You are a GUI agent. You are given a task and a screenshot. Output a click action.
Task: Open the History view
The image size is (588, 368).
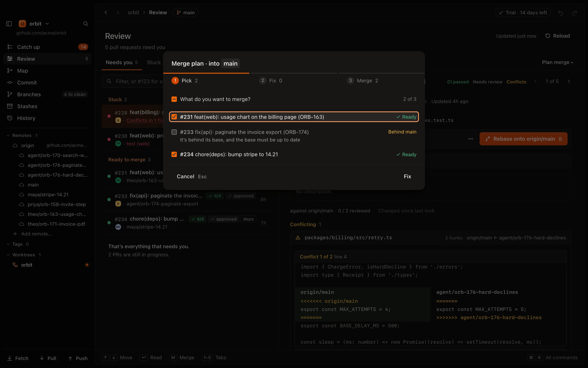[47, 118]
